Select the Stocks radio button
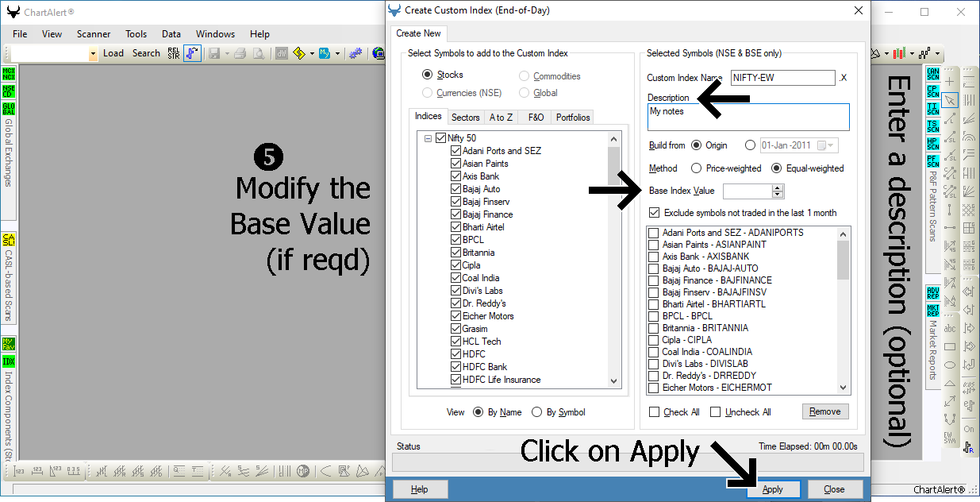Viewport: 980px width, 502px height. click(428, 75)
